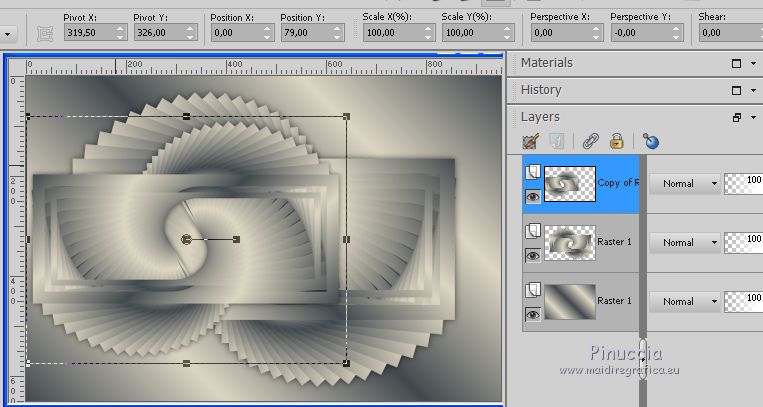
Task: Click the Pivot X spinner arrows
Action: [x=121, y=33]
